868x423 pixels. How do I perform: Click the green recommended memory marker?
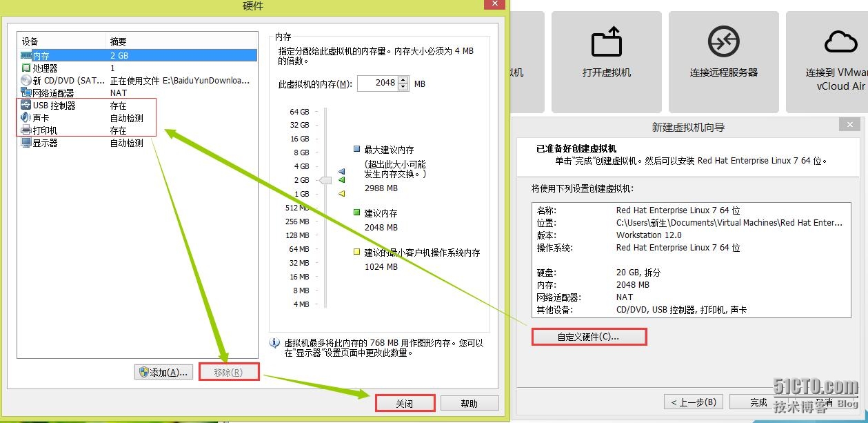point(341,180)
